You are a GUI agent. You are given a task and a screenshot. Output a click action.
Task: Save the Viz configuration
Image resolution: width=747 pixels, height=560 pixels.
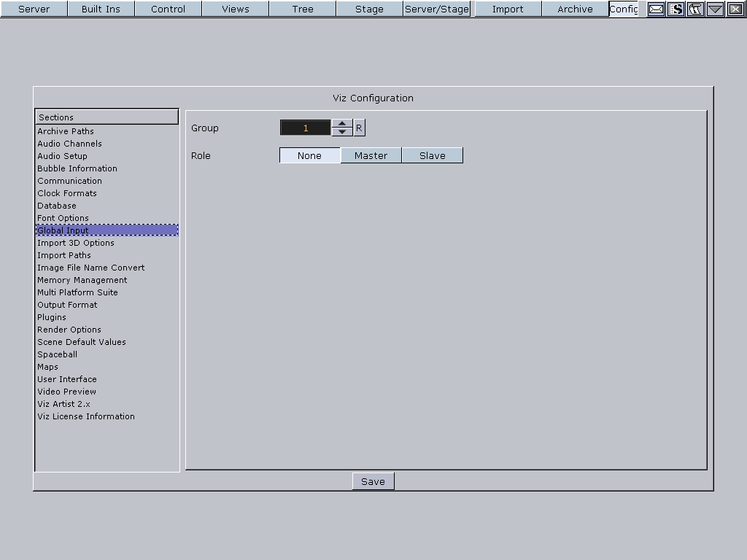pyautogui.click(x=373, y=481)
